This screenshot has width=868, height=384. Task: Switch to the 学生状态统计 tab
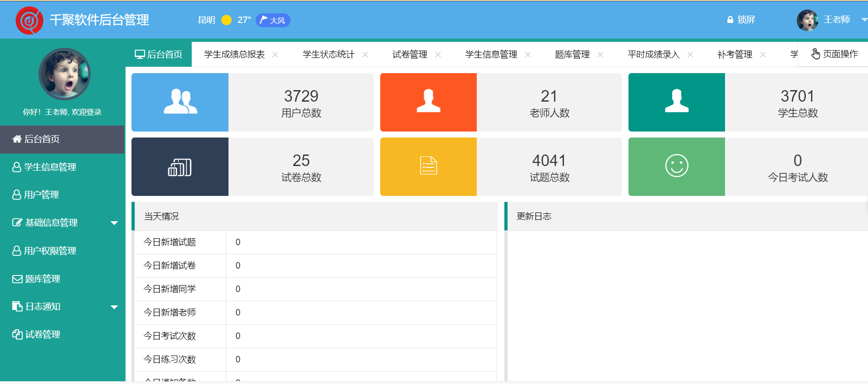click(x=328, y=55)
